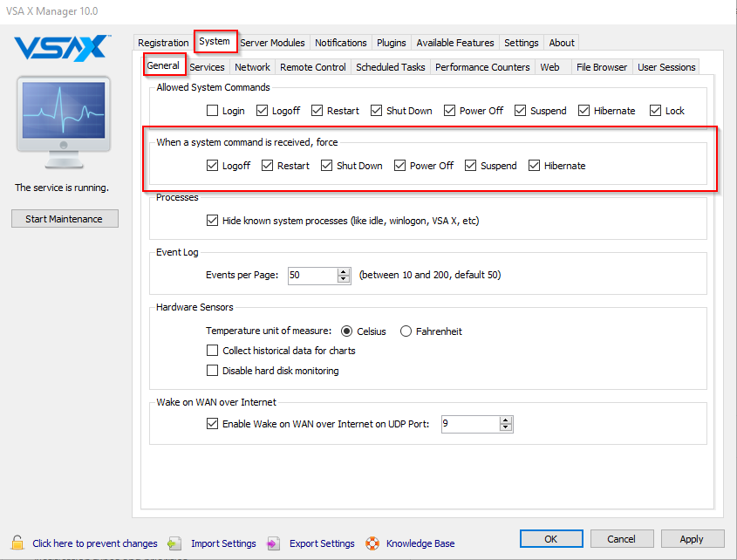Click the Import Settings link
This screenshot has width=737, height=560.
pyautogui.click(x=224, y=543)
